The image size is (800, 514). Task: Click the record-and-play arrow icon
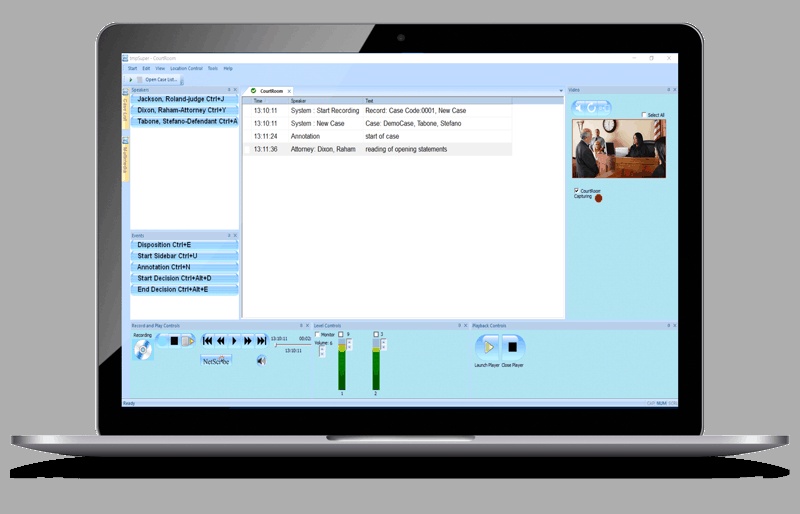188,340
